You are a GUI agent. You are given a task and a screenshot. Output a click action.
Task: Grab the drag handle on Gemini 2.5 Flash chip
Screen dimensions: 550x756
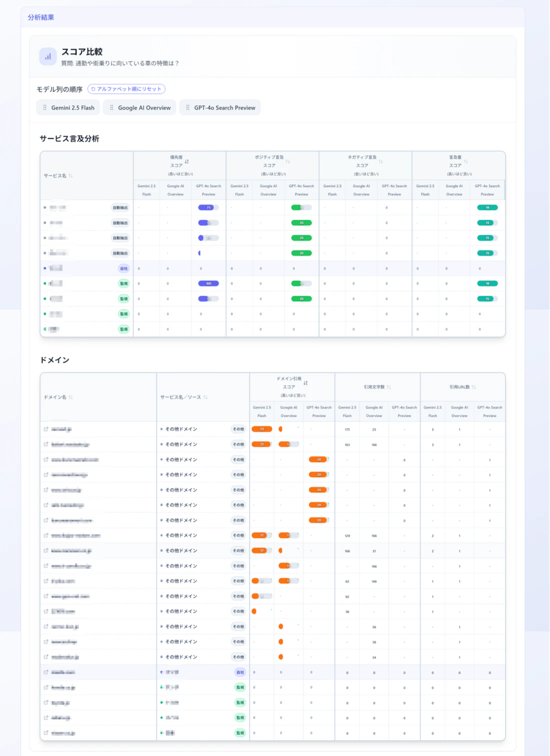44,108
